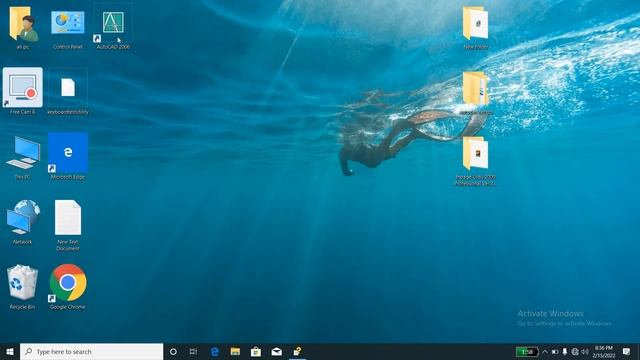Select the This PC desktop icon
The image size is (640, 360).
pos(22,158)
